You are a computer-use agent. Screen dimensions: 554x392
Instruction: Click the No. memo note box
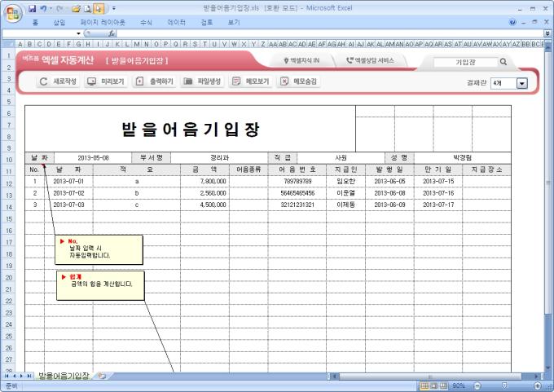click(x=99, y=250)
